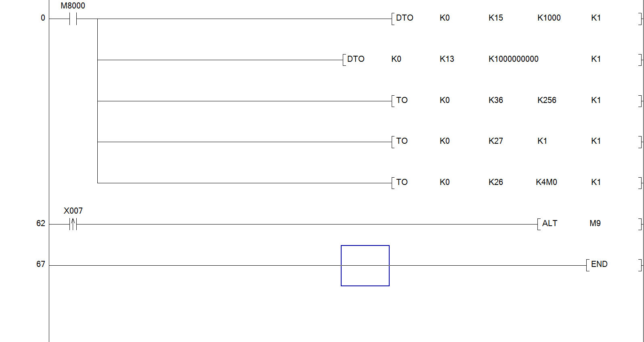Click the K36 buffer address operand
Viewport: 644px width, 342px height.
coord(495,101)
